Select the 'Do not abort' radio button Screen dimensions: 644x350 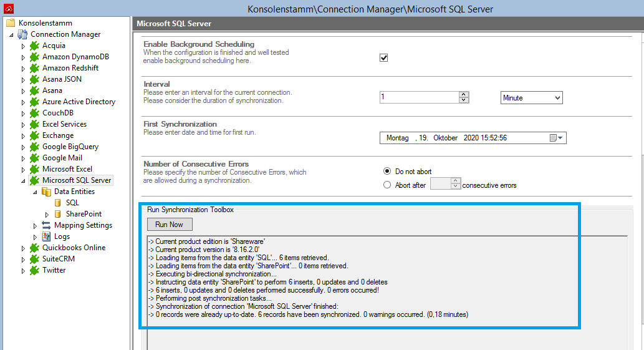pyautogui.click(x=387, y=172)
